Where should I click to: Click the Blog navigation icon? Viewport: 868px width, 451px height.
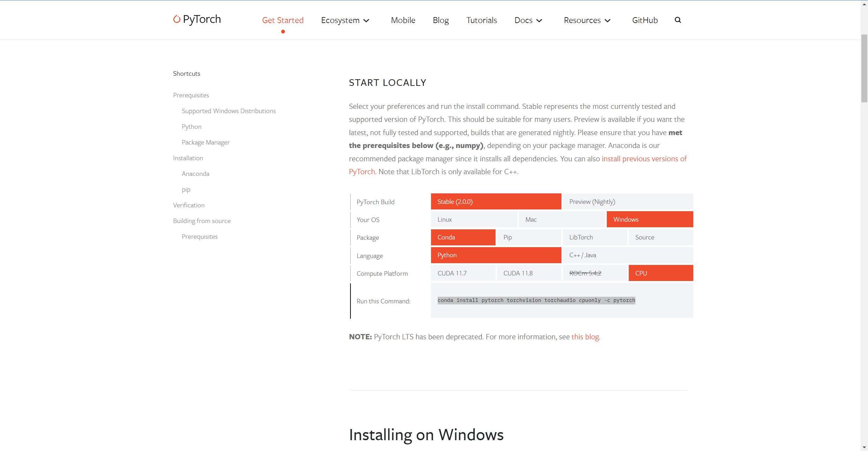(441, 20)
